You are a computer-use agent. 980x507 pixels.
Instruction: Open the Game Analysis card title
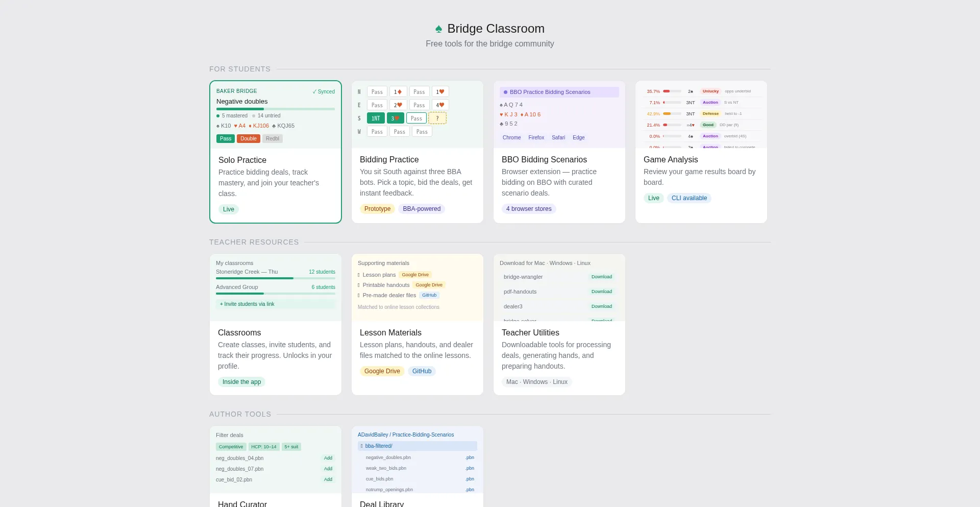tap(671, 159)
